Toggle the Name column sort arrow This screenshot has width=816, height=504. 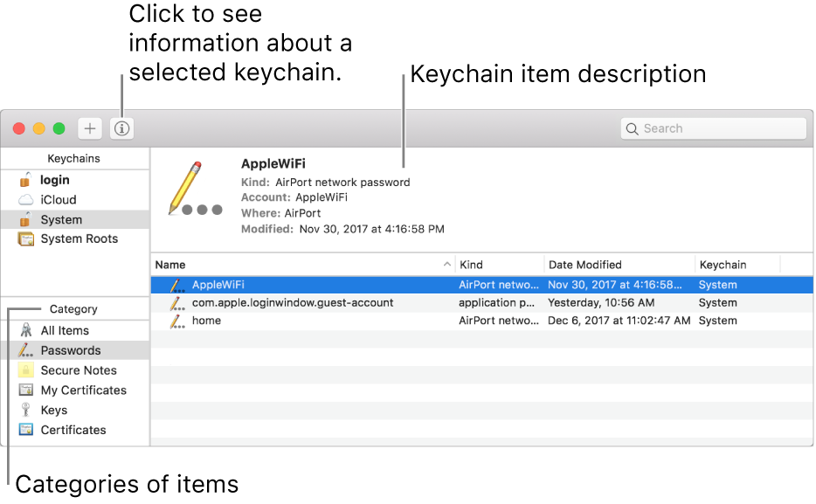tap(447, 264)
